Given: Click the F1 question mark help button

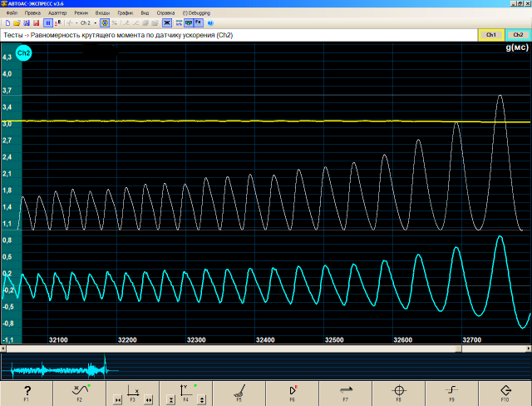Looking at the screenshot, I should pos(27,392).
